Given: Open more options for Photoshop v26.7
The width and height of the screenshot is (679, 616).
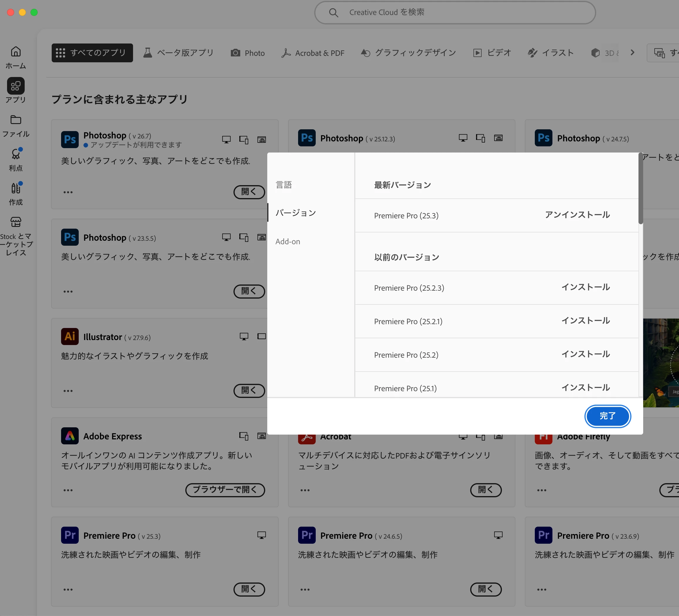Looking at the screenshot, I should click(x=68, y=192).
